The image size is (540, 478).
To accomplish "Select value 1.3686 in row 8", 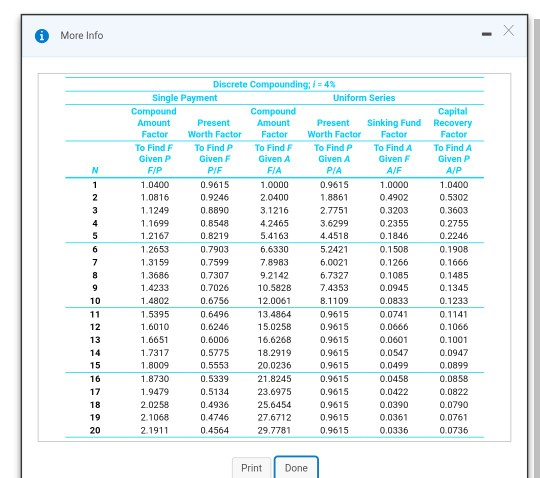I will [x=155, y=276].
